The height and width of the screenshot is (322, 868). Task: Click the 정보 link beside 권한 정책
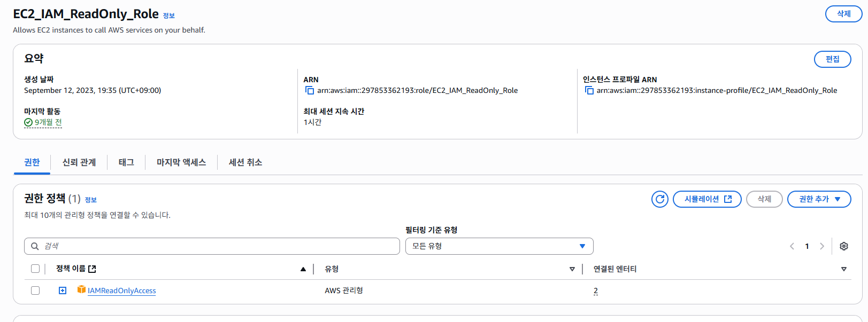[91, 200]
